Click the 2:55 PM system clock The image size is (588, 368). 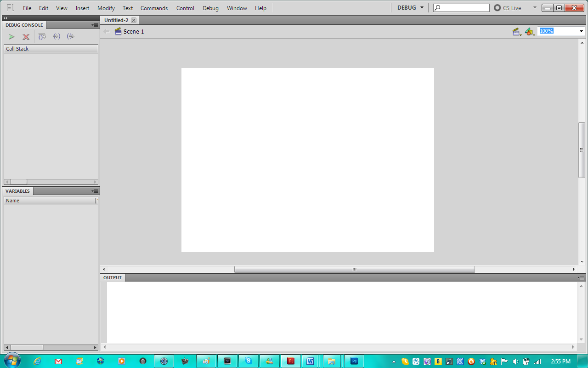(560, 362)
